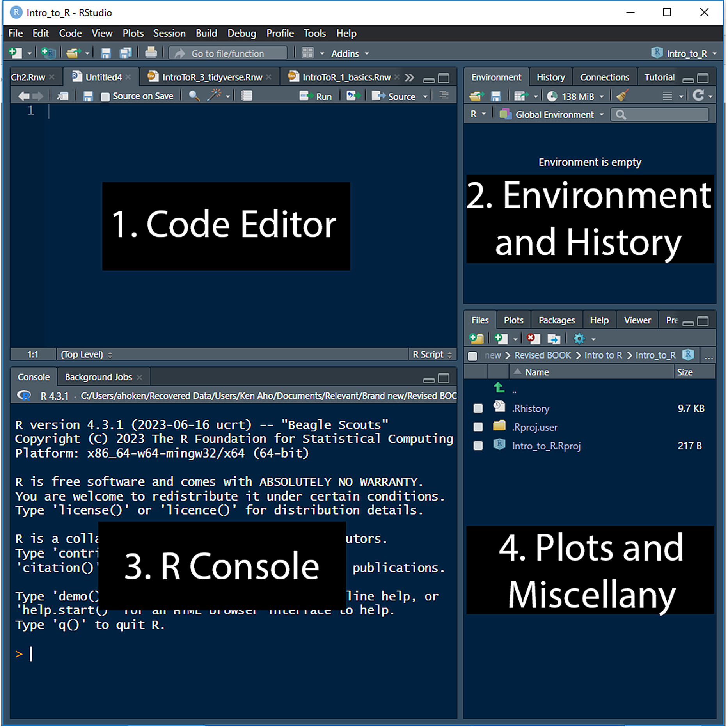728x728 pixels.
Task: Click Revised BOOK in Files breadcrumb
Action: coord(543,355)
